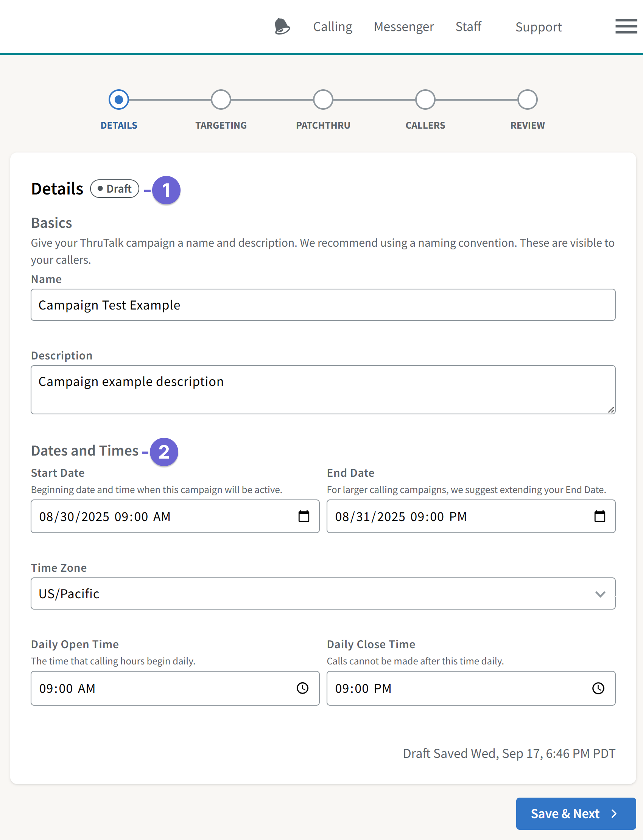
Task: Open the Staff nav menu
Action: pos(468,26)
